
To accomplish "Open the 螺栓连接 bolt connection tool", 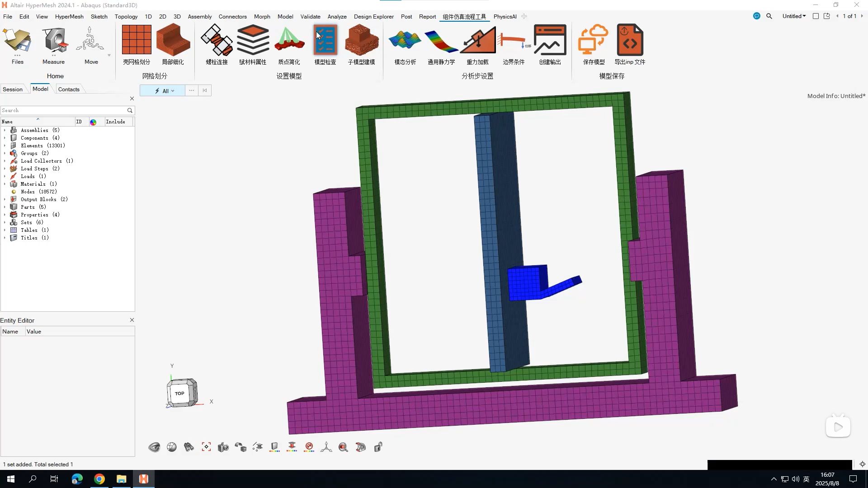I will [217, 40].
